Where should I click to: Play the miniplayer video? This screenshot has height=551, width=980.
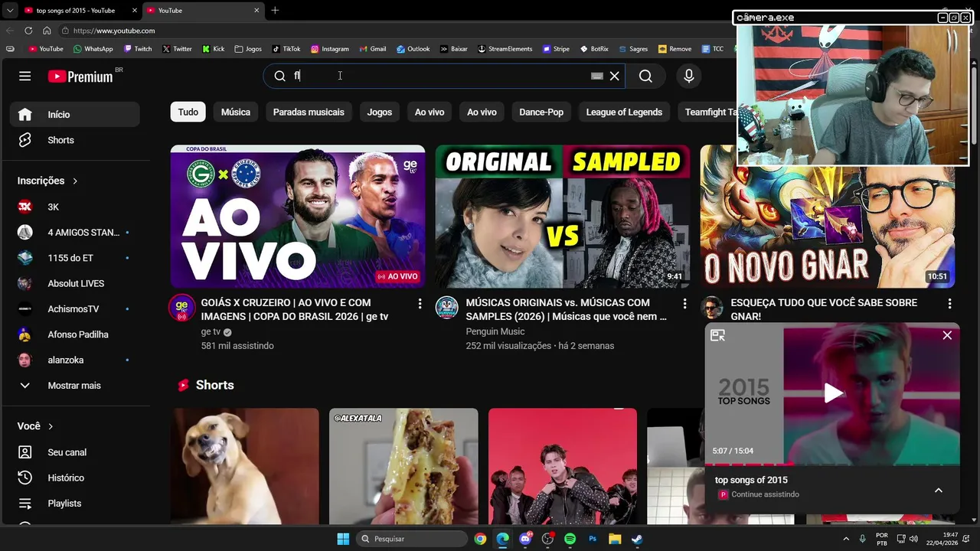tap(833, 393)
